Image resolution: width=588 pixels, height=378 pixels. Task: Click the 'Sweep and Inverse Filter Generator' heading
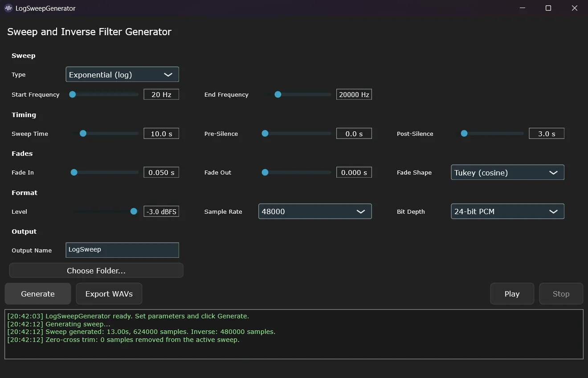(x=89, y=32)
